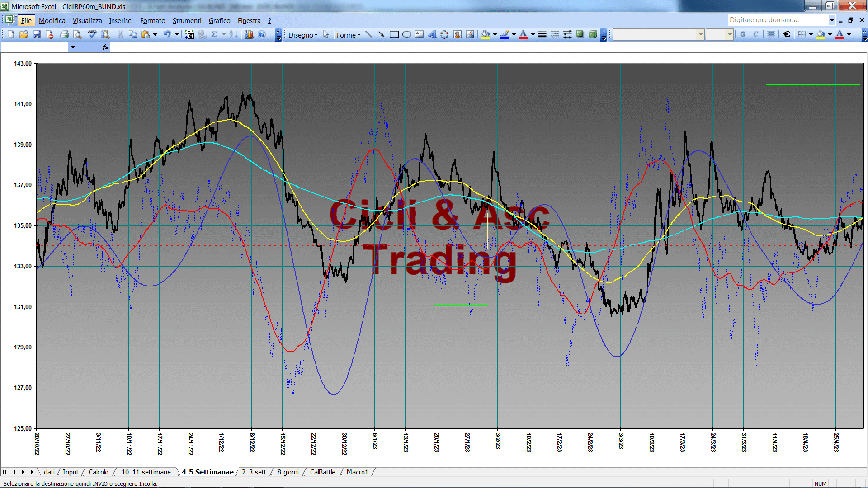The width and height of the screenshot is (868, 488).
Task: Choose the Line drawing tool
Action: click(368, 35)
